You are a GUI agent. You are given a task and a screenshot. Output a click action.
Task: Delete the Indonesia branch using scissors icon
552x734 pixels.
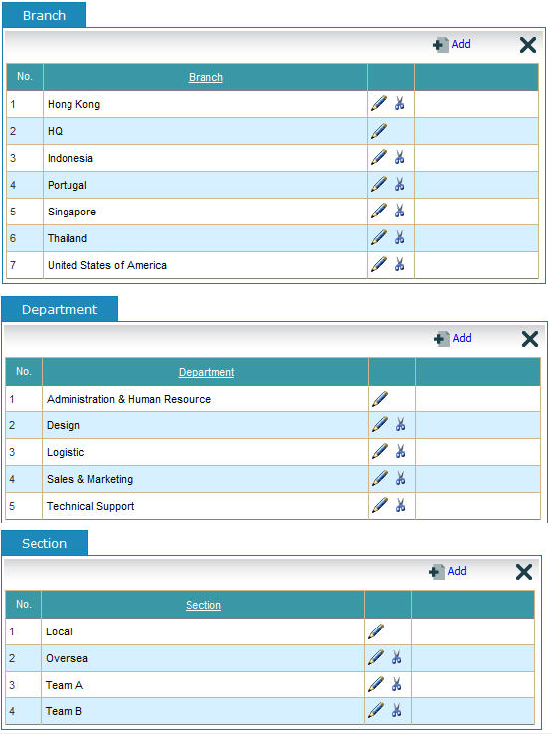[x=399, y=157]
